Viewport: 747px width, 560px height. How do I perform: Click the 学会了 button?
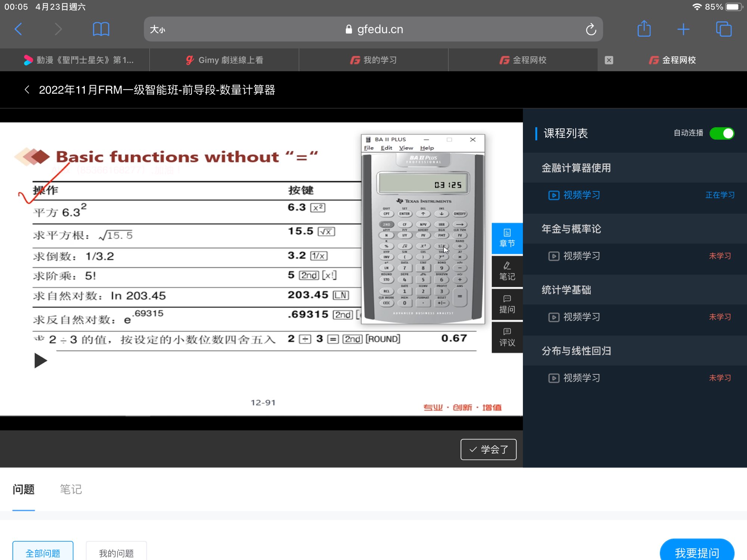click(x=488, y=449)
